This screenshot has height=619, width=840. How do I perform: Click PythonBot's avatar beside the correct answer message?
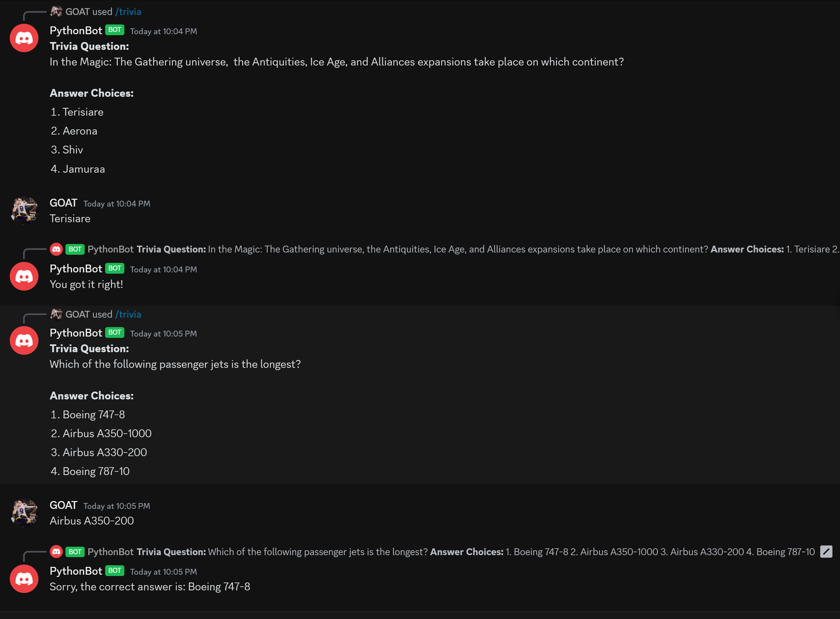coord(23,579)
